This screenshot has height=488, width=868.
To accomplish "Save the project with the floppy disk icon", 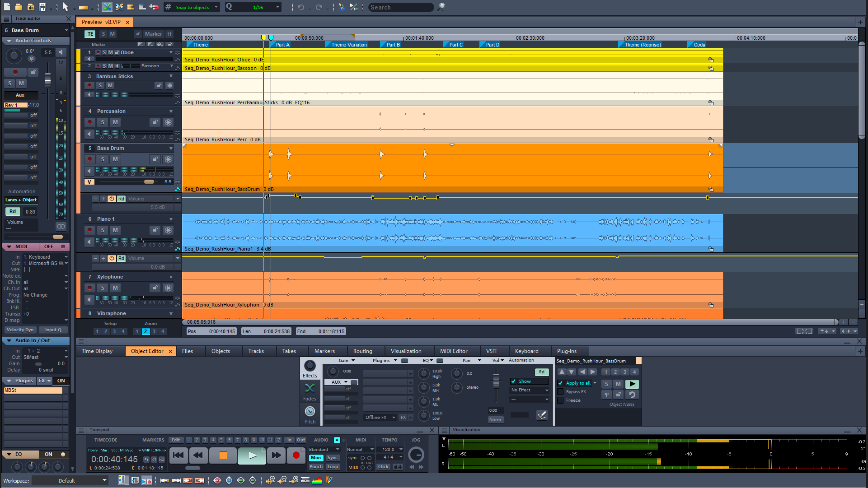I will 42,7.
